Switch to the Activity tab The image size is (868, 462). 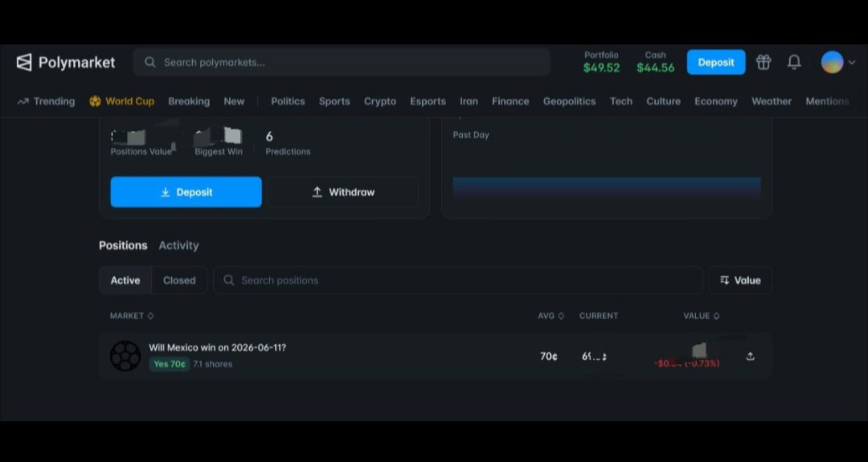pyautogui.click(x=178, y=245)
